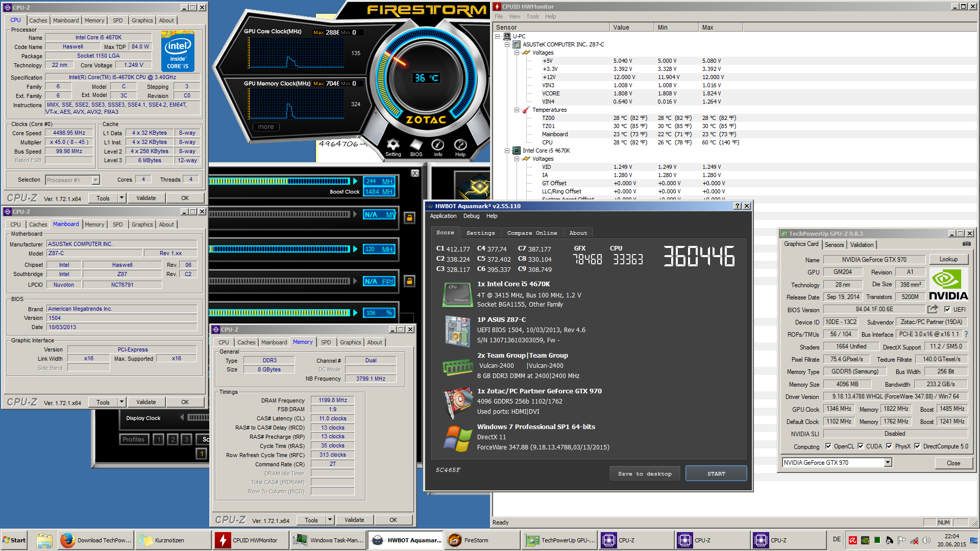Open Windows Explorer folder taskbar icon

point(44,540)
